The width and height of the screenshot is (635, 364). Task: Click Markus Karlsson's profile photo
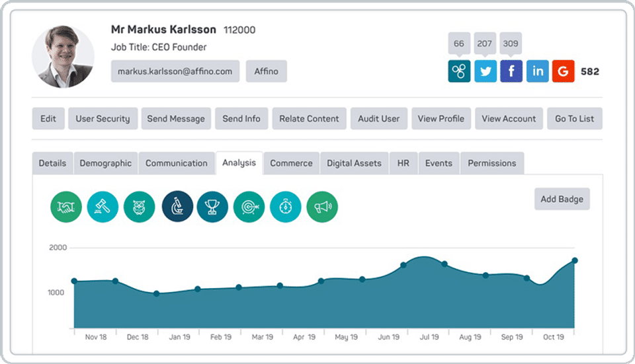(x=63, y=57)
